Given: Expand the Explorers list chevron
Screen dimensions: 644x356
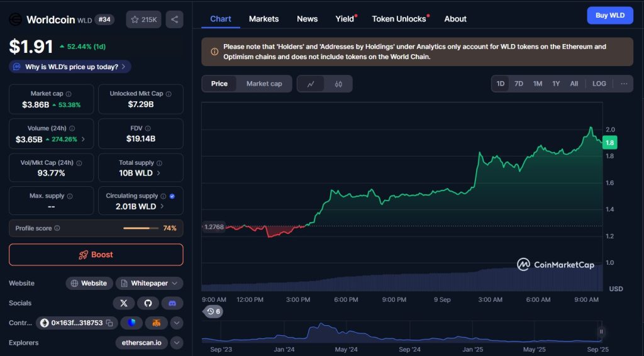Looking at the screenshot, I should click(177, 343).
